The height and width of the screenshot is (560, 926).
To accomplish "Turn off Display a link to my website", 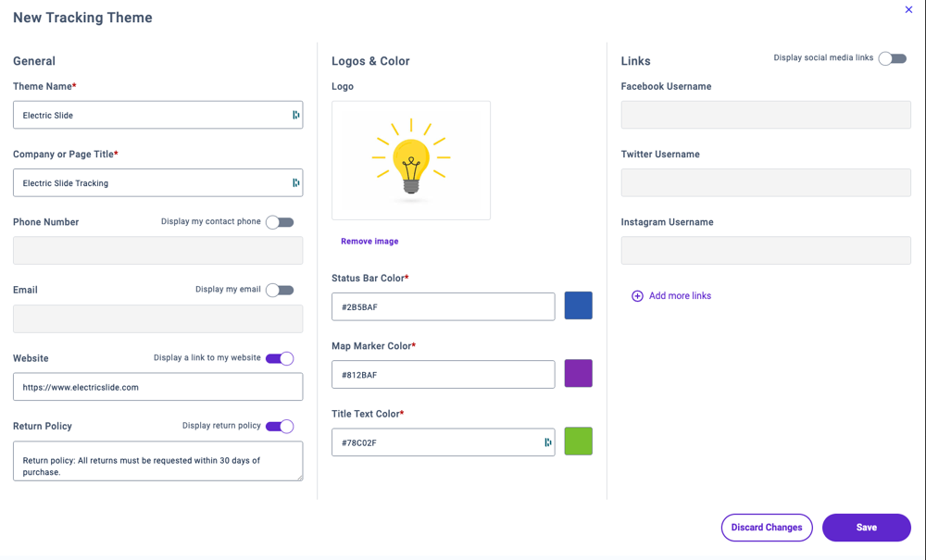I will tap(280, 358).
